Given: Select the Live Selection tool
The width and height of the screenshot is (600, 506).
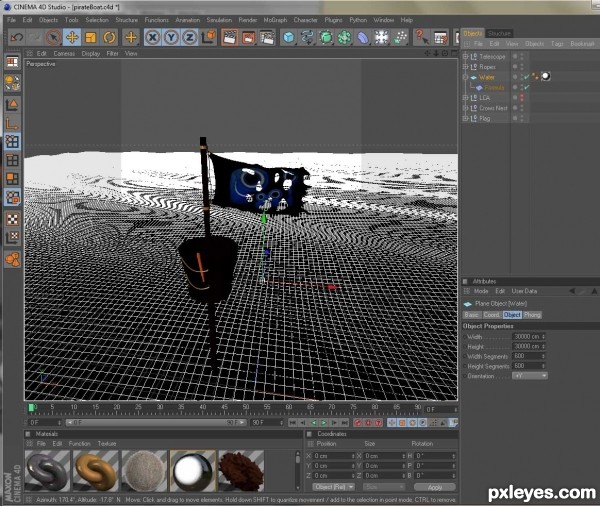Looking at the screenshot, I should pyautogui.click(x=54, y=38).
